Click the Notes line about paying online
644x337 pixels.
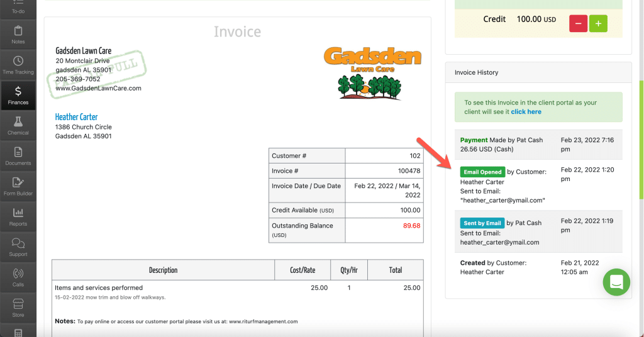click(176, 321)
